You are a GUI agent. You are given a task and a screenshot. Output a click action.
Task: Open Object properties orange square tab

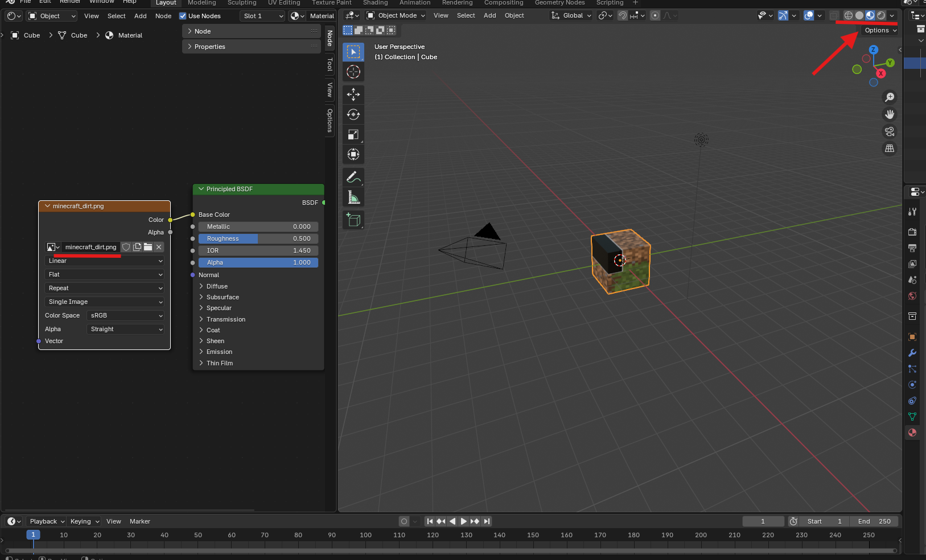(912, 337)
